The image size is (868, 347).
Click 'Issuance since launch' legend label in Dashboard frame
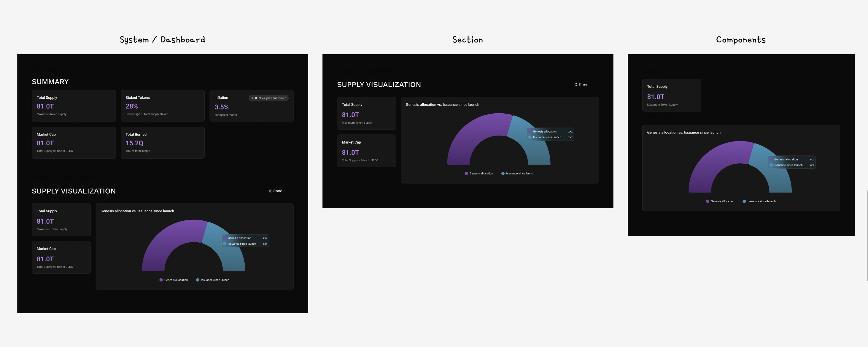(x=215, y=280)
